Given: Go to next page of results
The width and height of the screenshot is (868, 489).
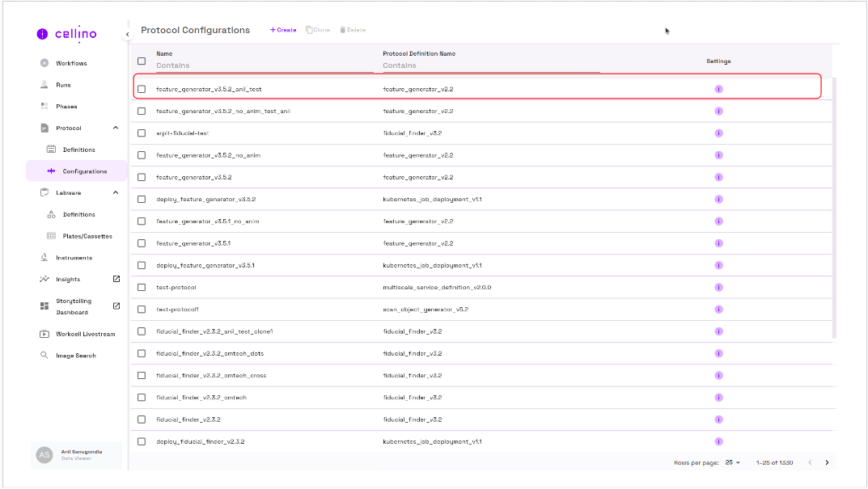Looking at the screenshot, I should click(x=827, y=462).
